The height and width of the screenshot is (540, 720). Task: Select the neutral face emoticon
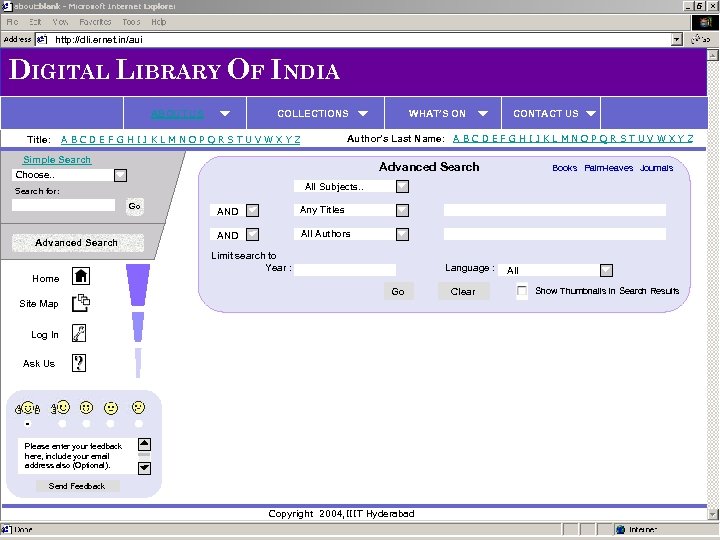coord(111,408)
